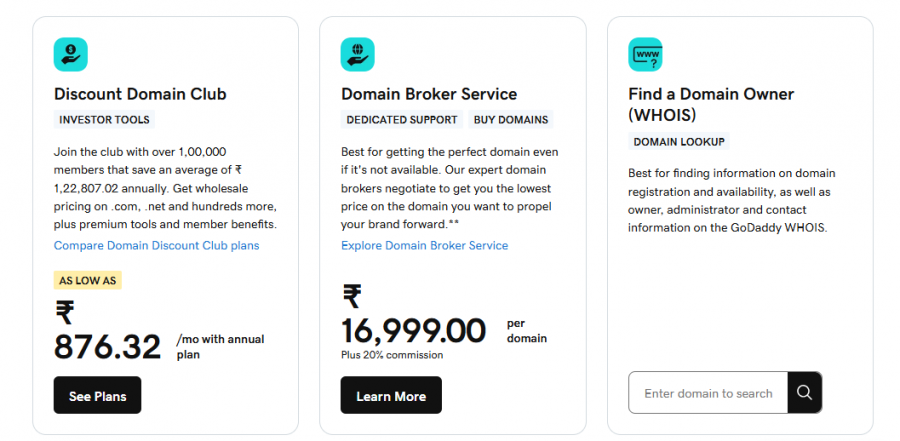Open Compare Domain Discount Club plans link
This screenshot has height=441, width=900.
(156, 245)
